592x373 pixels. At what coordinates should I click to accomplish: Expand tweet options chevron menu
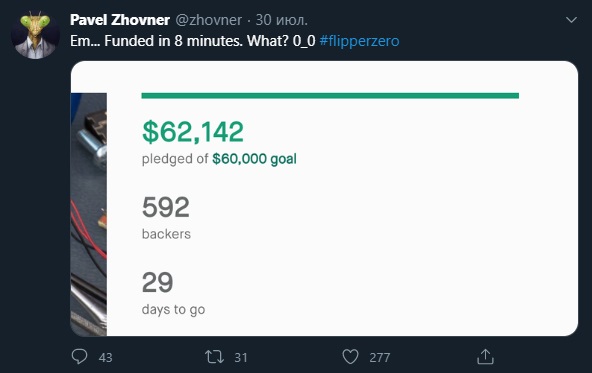571,20
